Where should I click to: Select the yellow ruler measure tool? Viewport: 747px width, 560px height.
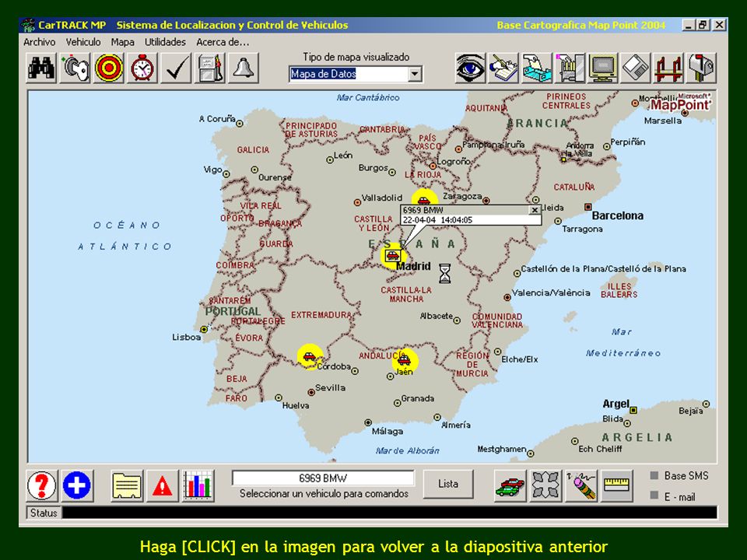616,485
